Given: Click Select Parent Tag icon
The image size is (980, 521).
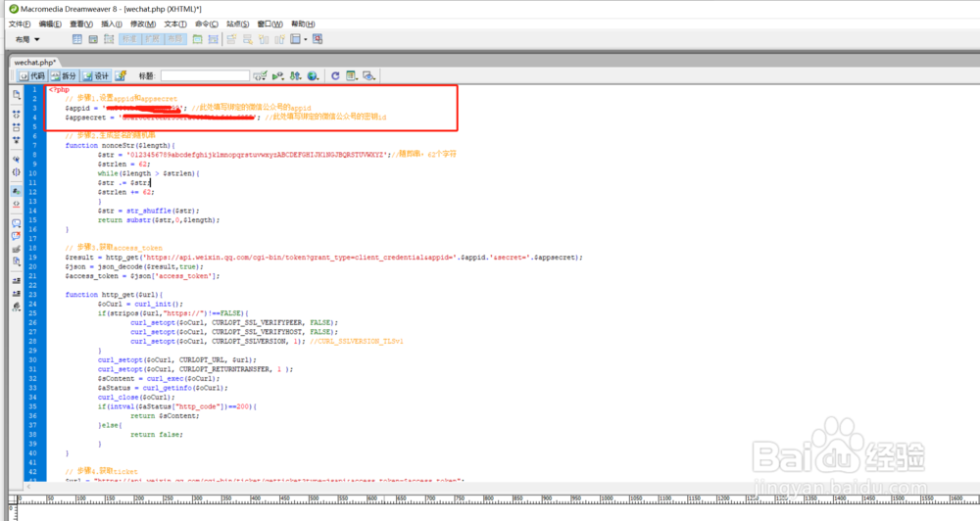Looking at the screenshot, I should click(x=17, y=160).
